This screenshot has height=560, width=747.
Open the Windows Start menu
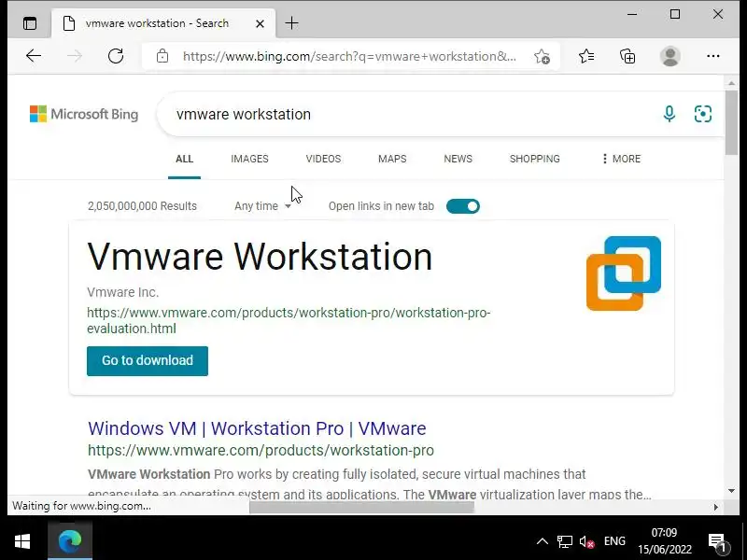pos(21,541)
